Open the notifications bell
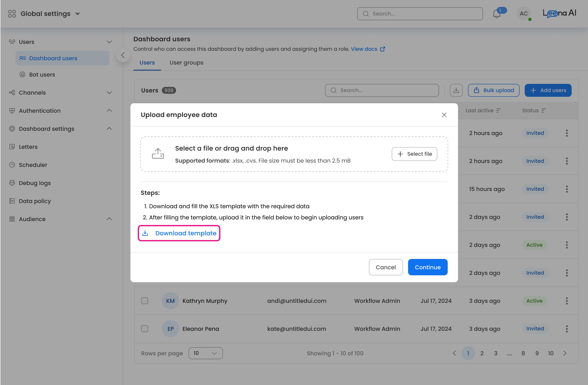Viewport: 588px width, 385px height. 497,14
